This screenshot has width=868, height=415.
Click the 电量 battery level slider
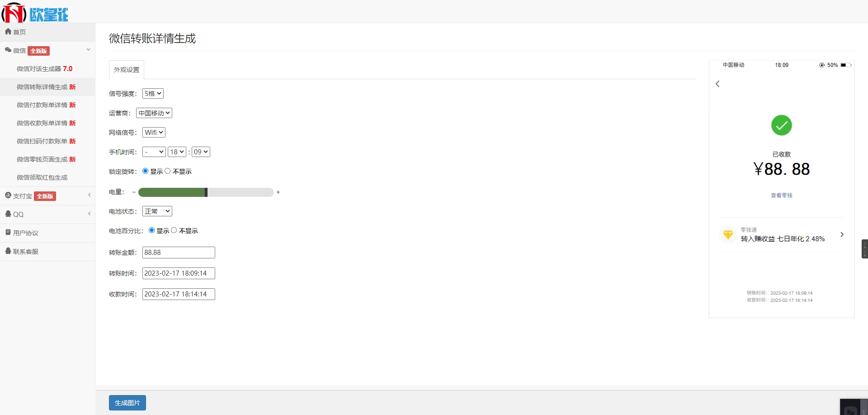[206, 192]
